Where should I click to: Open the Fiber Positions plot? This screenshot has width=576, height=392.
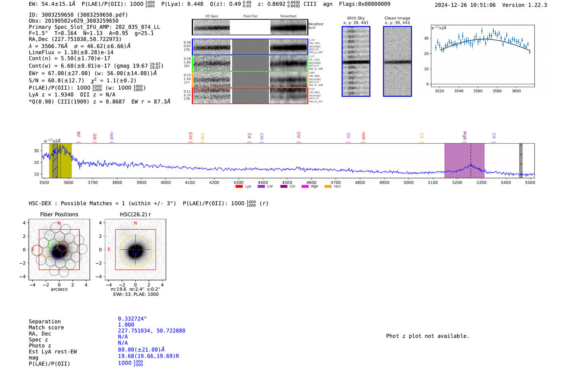pos(59,250)
